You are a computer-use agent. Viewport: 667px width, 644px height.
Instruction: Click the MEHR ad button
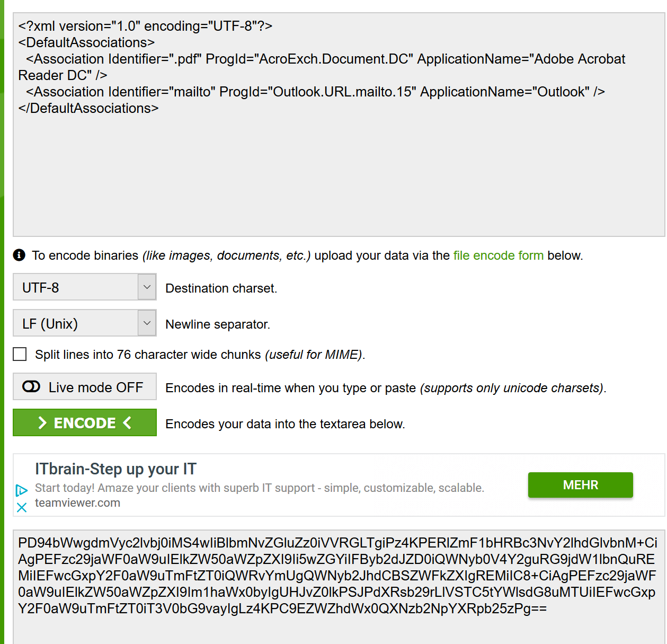[580, 485]
